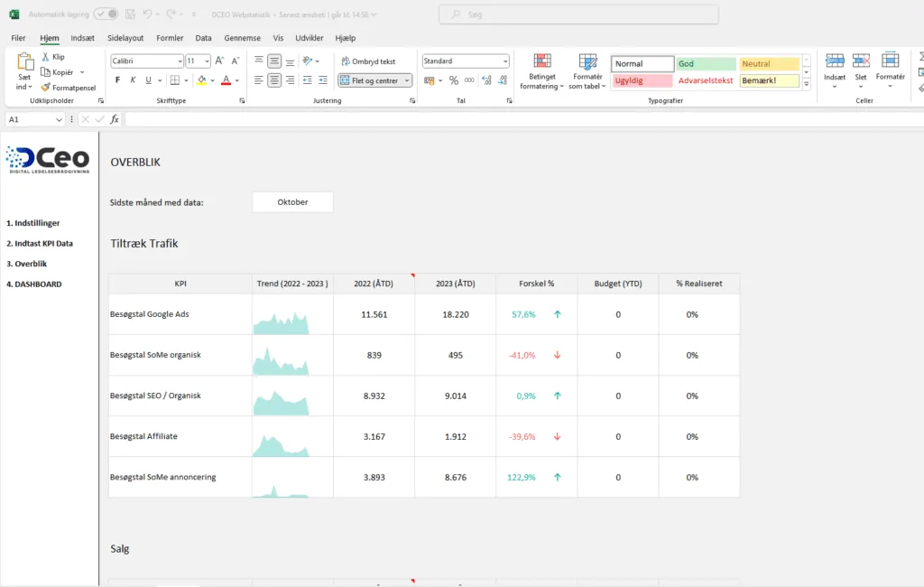This screenshot has height=587, width=924.
Task: Apply bold with the F button
Action: click(x=118, y=80)
